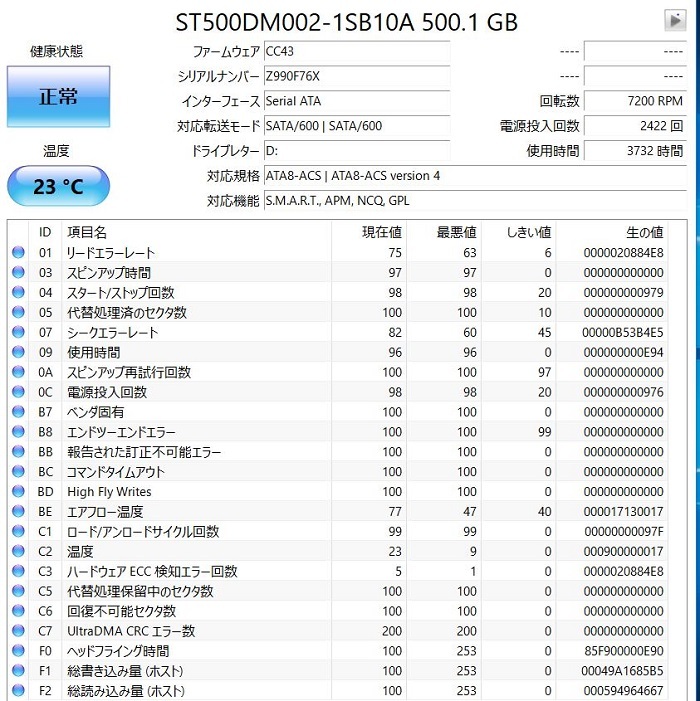The image size is (700, 701).
Task: Click raw value 000900000017 in 温度 row
Action: [x=623, y=552]
